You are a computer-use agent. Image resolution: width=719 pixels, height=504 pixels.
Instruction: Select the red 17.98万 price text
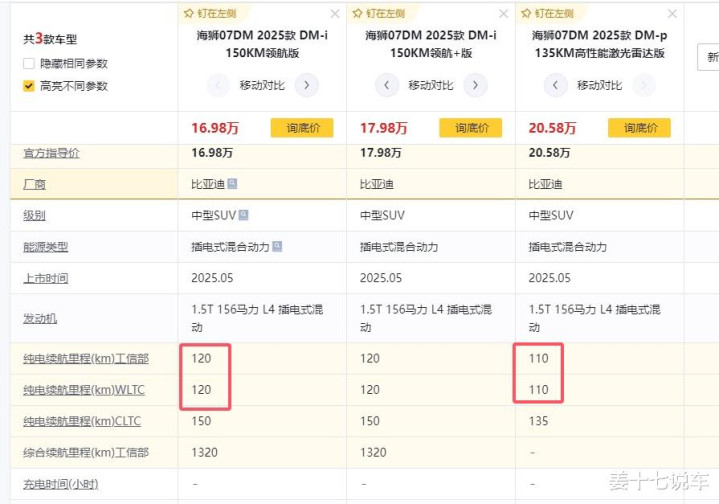[384, 128]
